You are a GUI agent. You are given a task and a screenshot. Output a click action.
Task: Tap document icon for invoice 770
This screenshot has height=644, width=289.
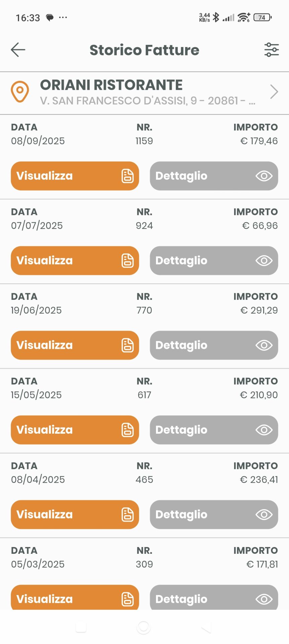coord(127,345)
